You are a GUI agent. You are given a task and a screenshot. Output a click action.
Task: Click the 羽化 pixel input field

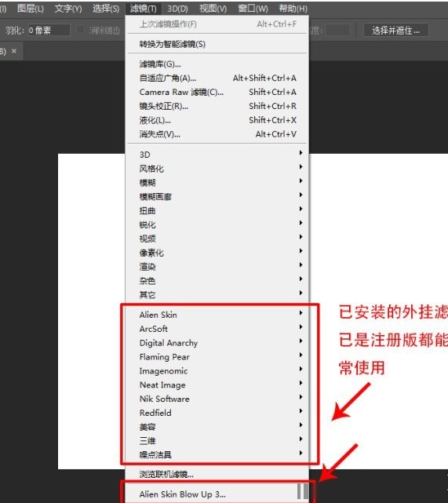[x=49, y=30]
